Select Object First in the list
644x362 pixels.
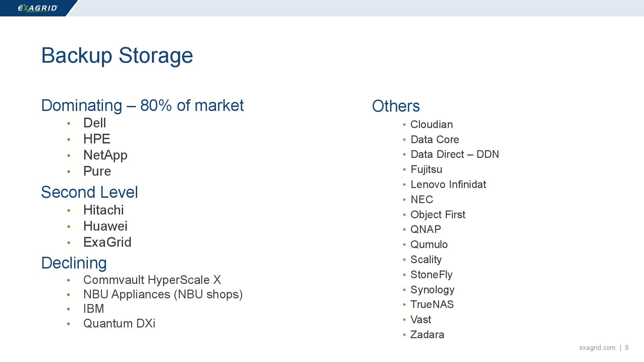coord(438,215)
